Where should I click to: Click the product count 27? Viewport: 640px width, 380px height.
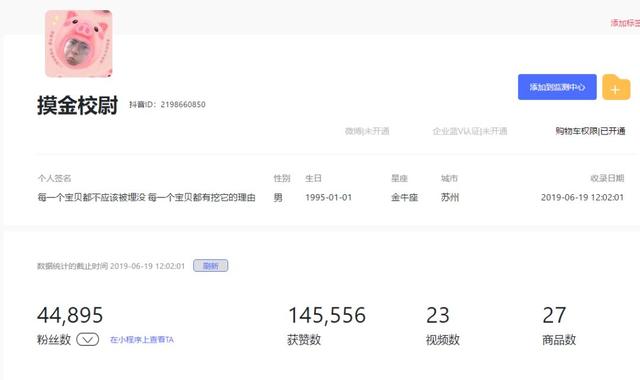(x=554, y=315)
